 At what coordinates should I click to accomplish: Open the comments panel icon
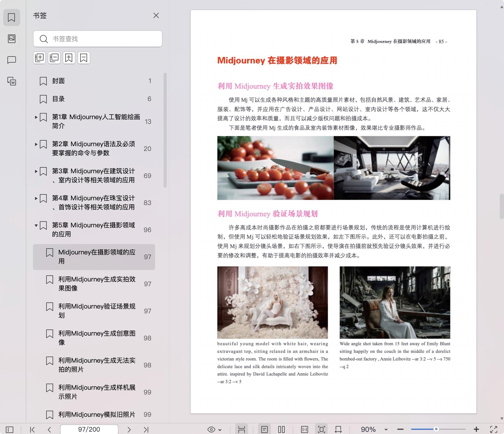pos(11,60)
